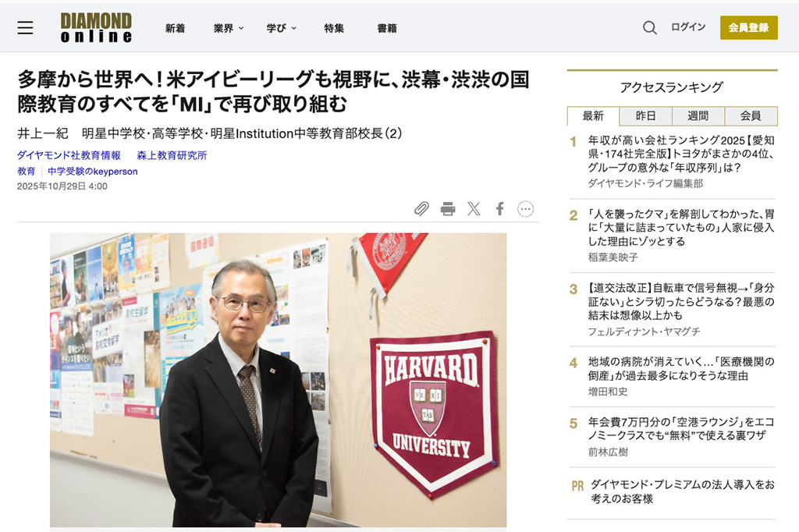
Task: Switch ranking to 週間 tab
Action: point(698,116)
